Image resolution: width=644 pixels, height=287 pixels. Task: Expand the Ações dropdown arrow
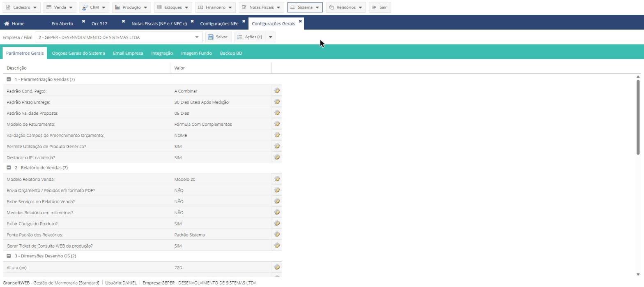270,37
